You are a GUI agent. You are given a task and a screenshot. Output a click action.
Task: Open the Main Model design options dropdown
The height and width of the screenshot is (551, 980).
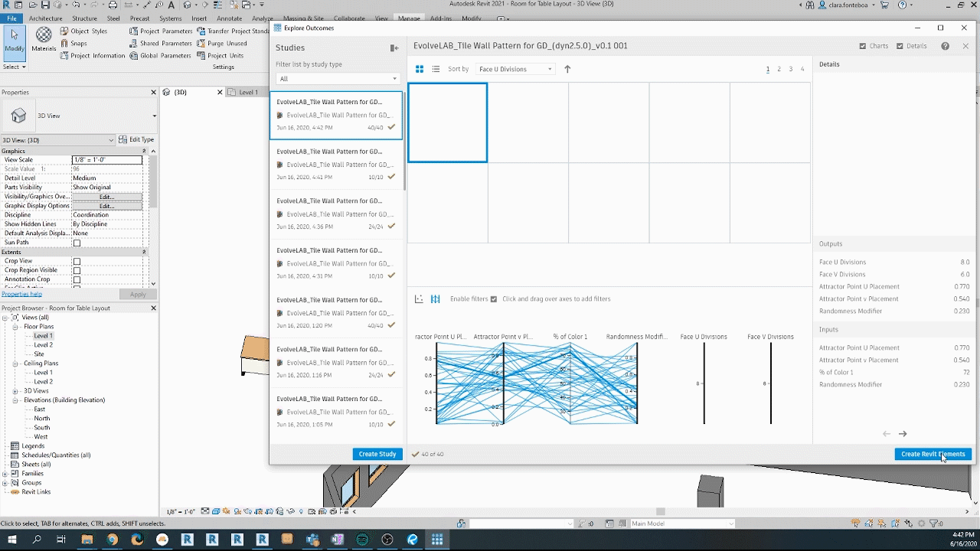[x=681, y=523]
